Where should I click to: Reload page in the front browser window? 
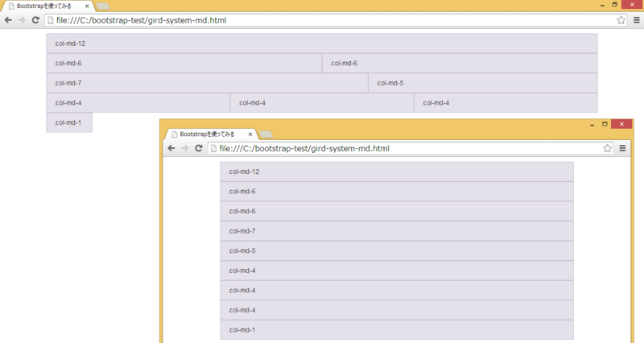coord(199,148)
